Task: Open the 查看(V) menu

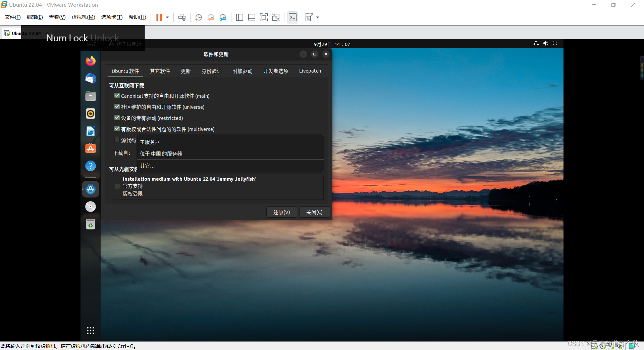Action: click(x=57, y=17)
